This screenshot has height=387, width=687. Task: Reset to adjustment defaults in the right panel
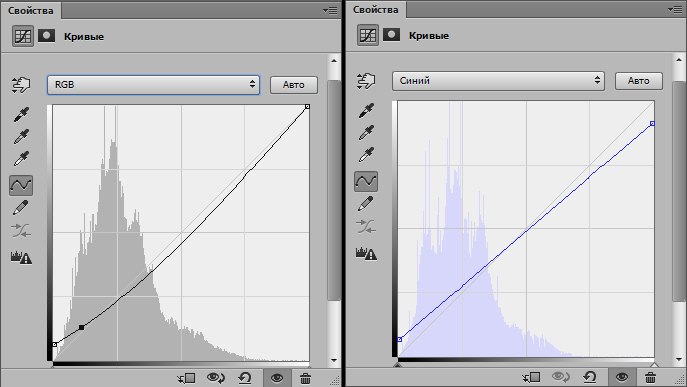[590, 377]
